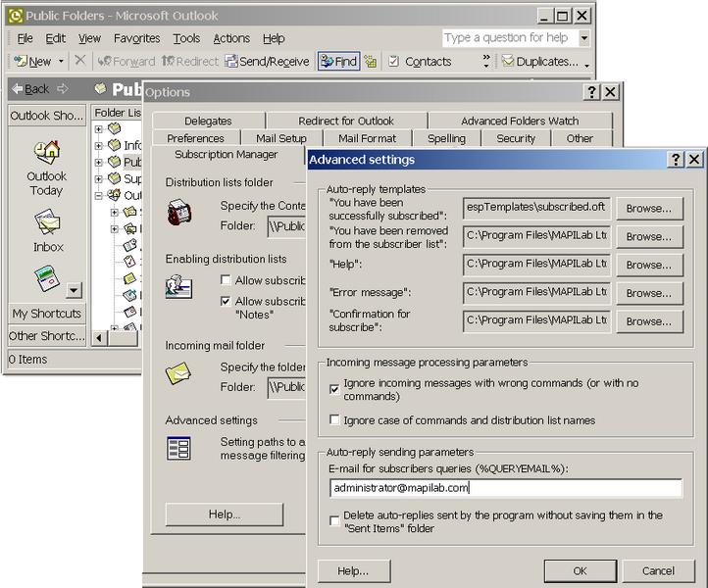Viewport: 708px width, 588px height.
Task: Expand the toolbar overflow chevron before Duplicates
Action: tap(486, 61)
